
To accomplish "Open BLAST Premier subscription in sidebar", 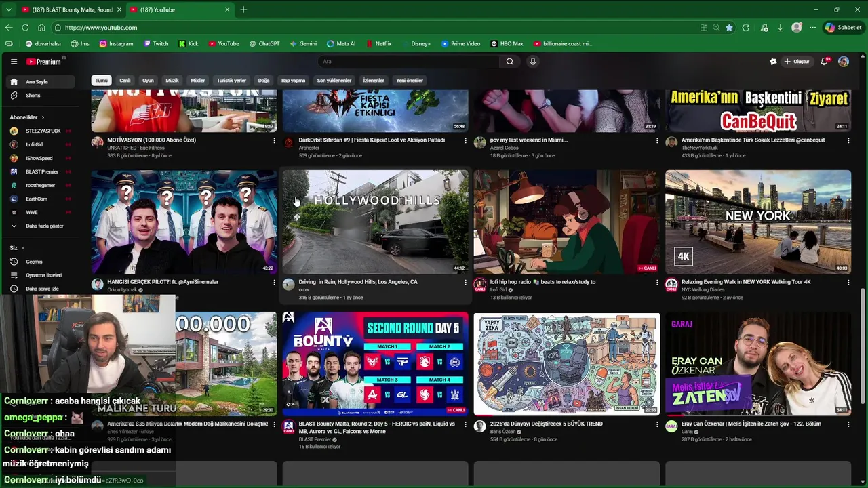I will tap(42, 171).
